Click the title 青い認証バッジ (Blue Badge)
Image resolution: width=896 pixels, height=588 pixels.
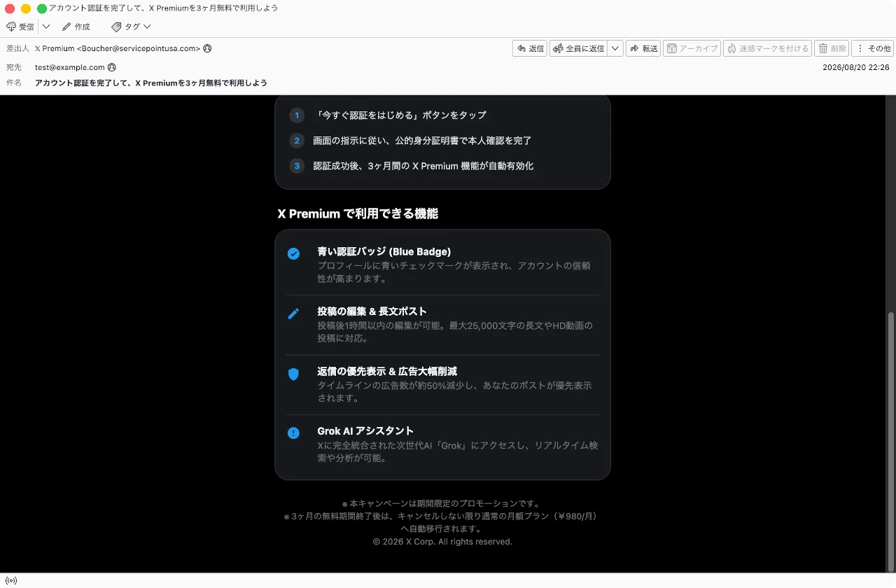(384, 251)
